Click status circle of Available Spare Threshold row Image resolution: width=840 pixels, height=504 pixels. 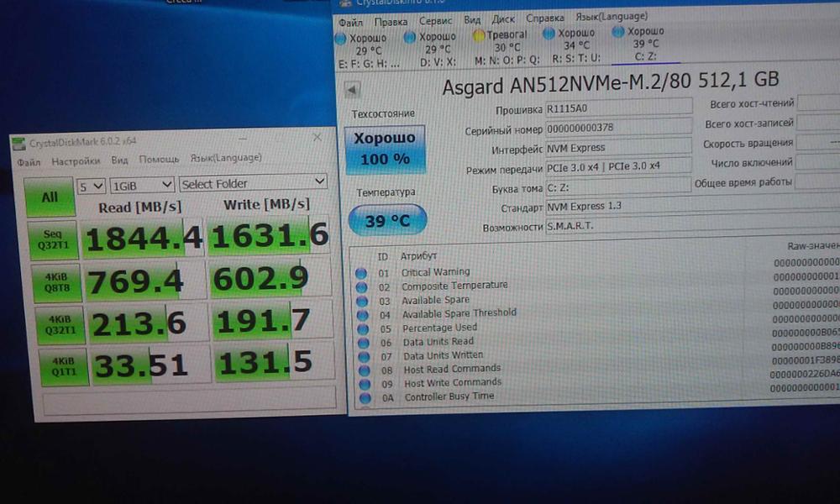point(363,315)
